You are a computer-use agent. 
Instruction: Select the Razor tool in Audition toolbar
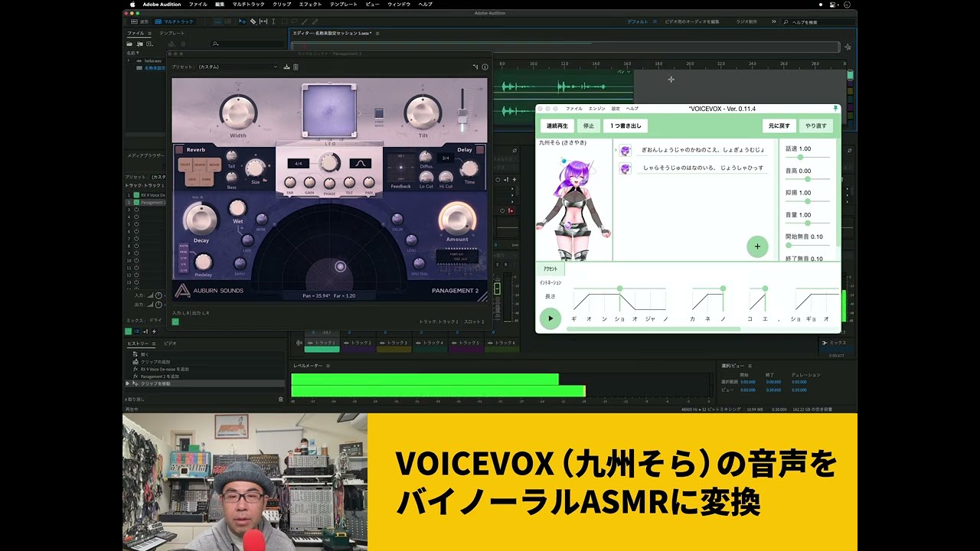(253, 21)
